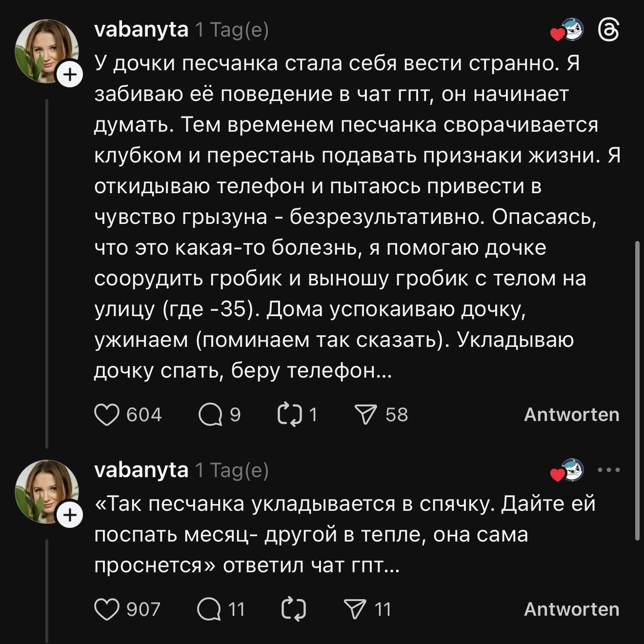
Task: Open vabanyta username on the second post
Action: click(141, 470)
